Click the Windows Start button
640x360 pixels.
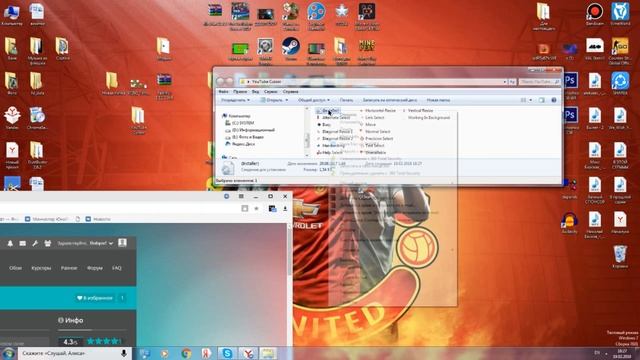click(8, 353)
